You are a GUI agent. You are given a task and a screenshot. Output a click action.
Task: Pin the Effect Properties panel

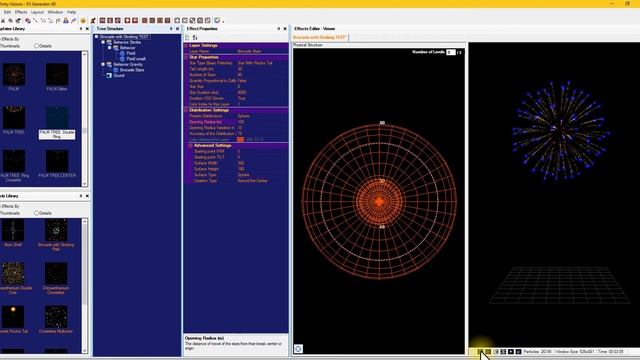279,29
